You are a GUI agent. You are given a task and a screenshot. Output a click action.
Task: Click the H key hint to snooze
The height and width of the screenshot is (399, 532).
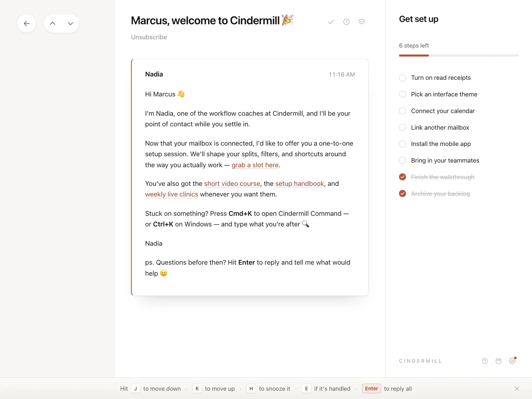[251, 389]
